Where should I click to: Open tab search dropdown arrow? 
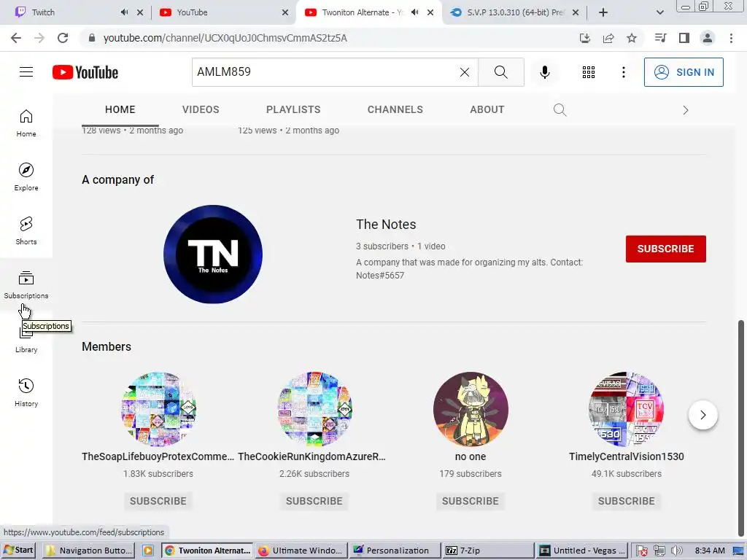click(x=659, y=12)
